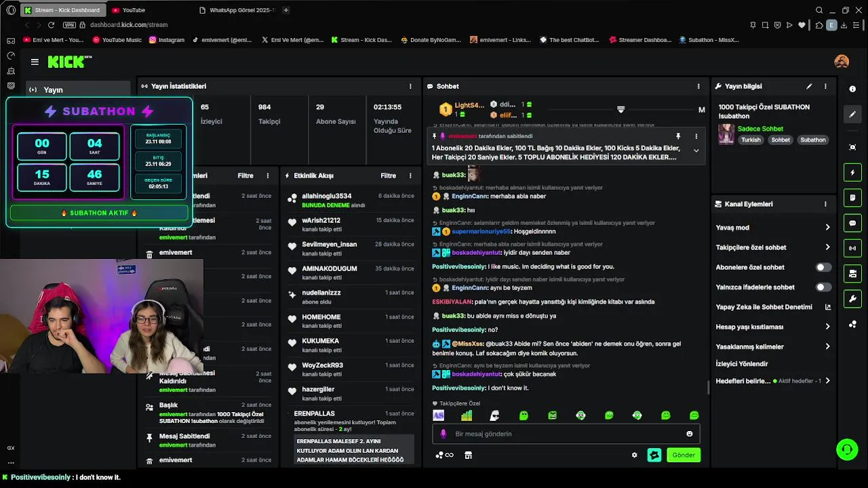Click the broadcast signal icon in the right sidebar
Viewport: 868px width, 488px height.
tap(852, 248)
